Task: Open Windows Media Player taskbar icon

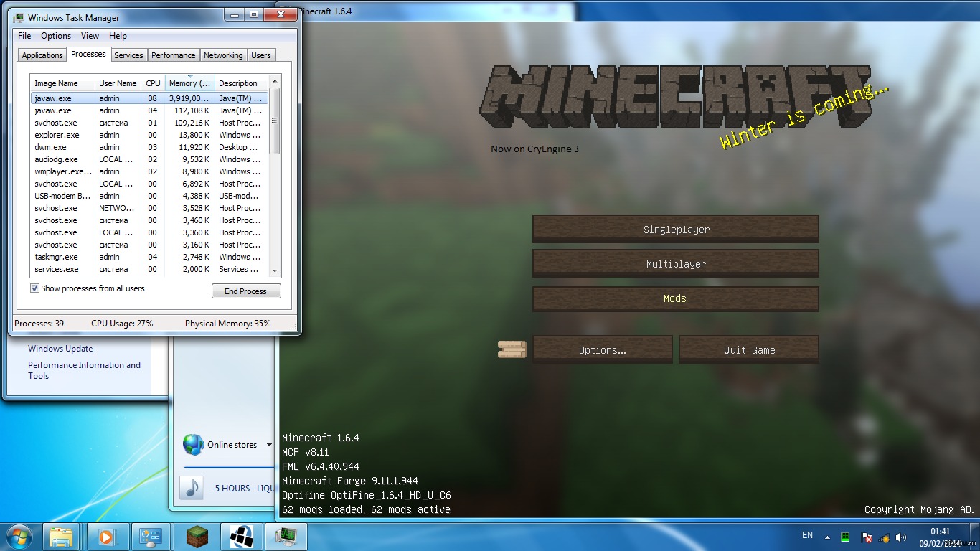Action: coord(106,537)
